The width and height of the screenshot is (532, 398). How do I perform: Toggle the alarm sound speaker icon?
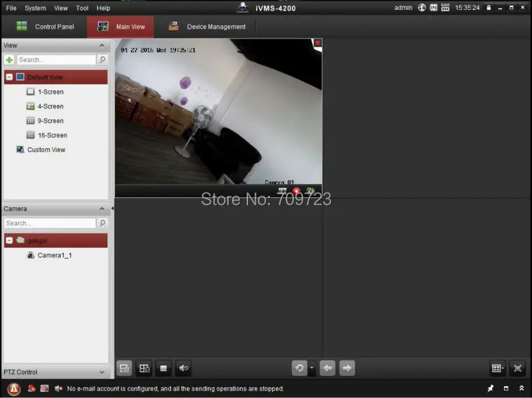59,389
